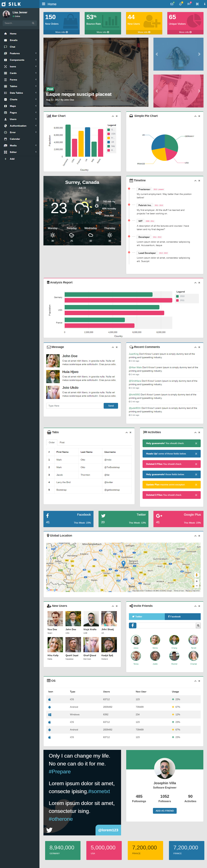Click the Add item in sidebar
Image resolution: width=207 pixels, height=868 pixels.
tap(20, 159)
